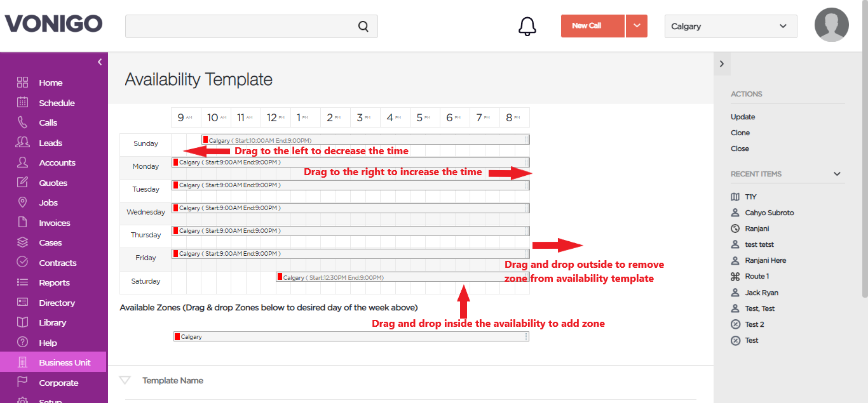Open the Home sidebar icon

[23, 83]
